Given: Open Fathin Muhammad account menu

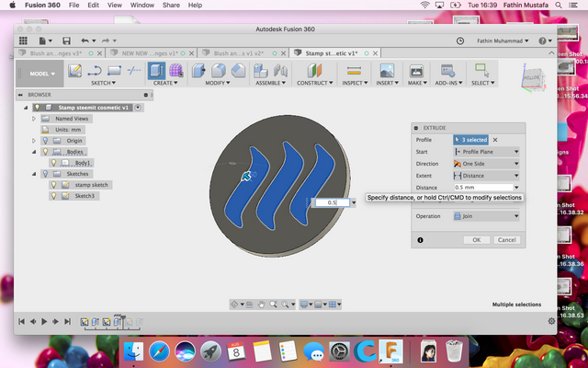Looking at the screenshot, I should (503, 40).
